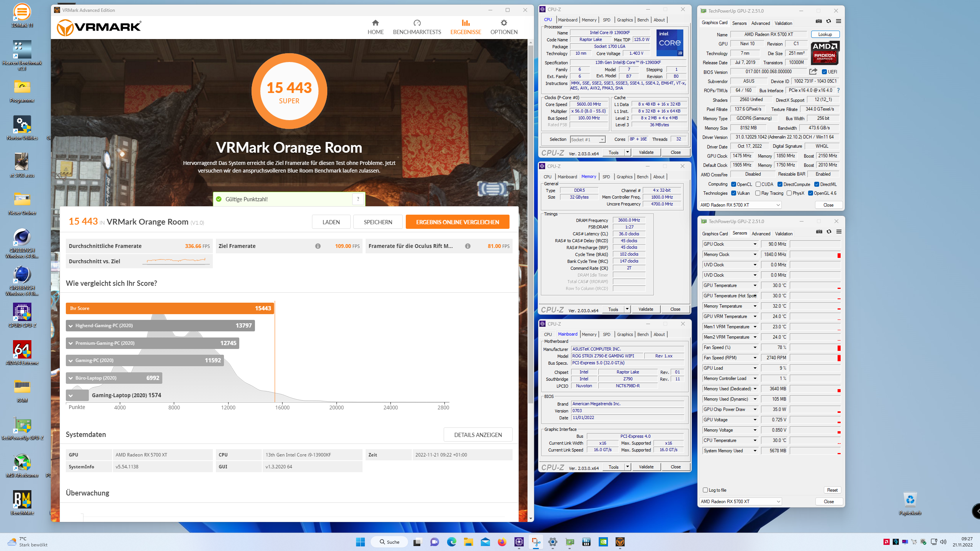Click the Reset button in GPU-Z Sensors
Screen dimensions: 980x551
(832, 490)
